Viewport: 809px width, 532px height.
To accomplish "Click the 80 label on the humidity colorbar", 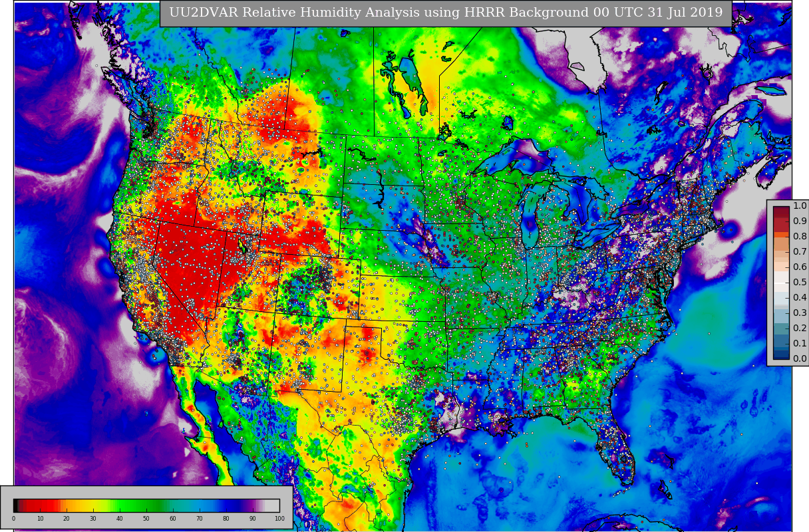I will (x=226, y=518).
